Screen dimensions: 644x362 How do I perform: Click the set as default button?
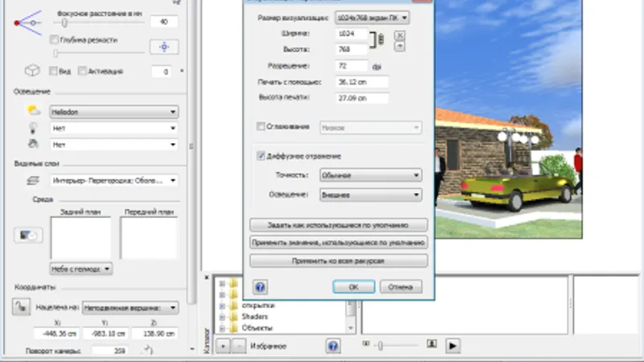click(x=338, y=225)
